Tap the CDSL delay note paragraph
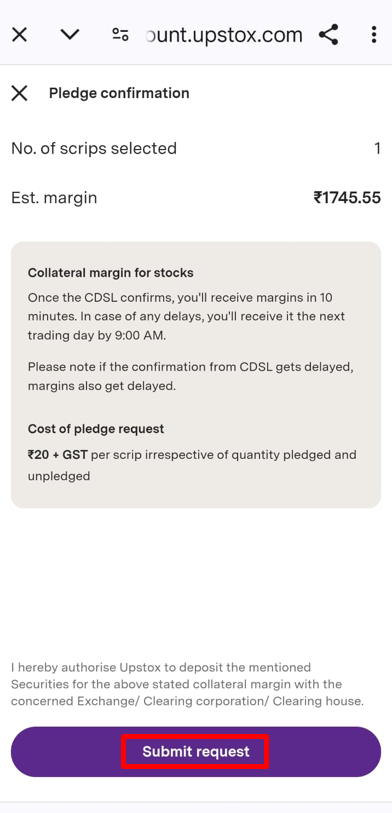 click(x=190, y=376)
